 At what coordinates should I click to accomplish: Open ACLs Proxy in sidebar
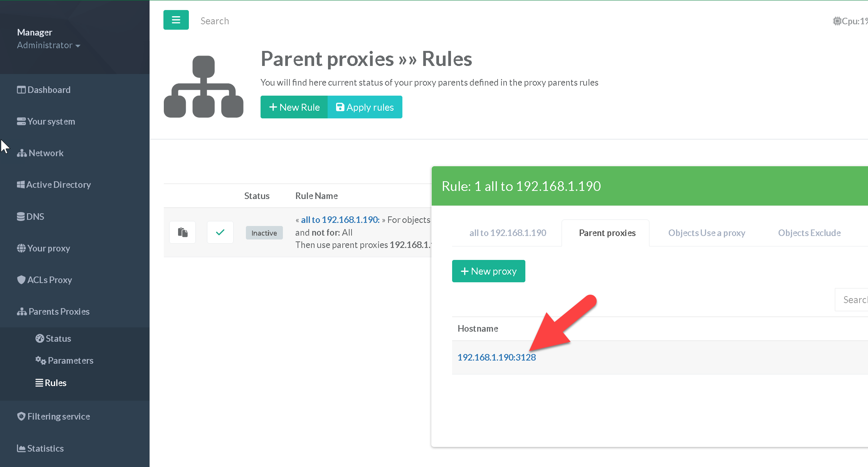pos(45,280)
